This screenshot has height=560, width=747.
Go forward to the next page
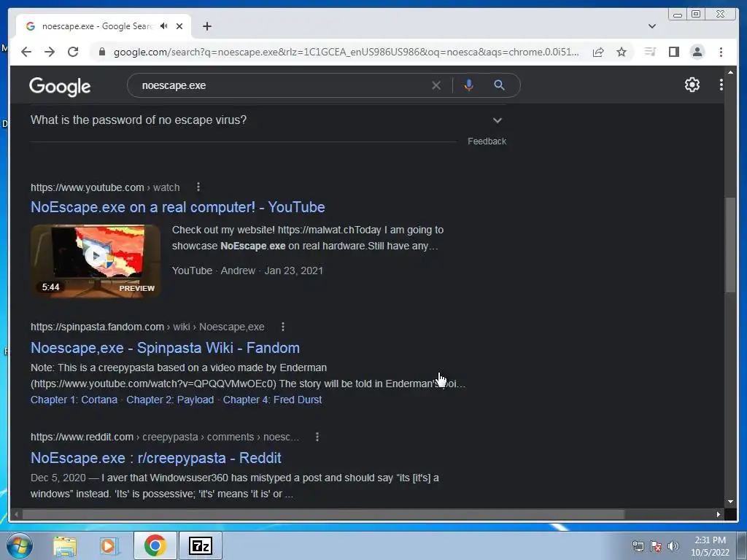[x=50, y=52]
